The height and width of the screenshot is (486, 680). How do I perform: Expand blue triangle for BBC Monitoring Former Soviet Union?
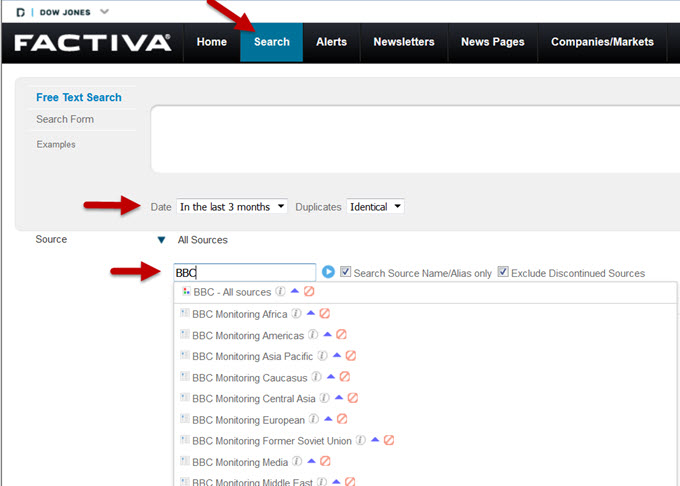[x=375, y=440]
